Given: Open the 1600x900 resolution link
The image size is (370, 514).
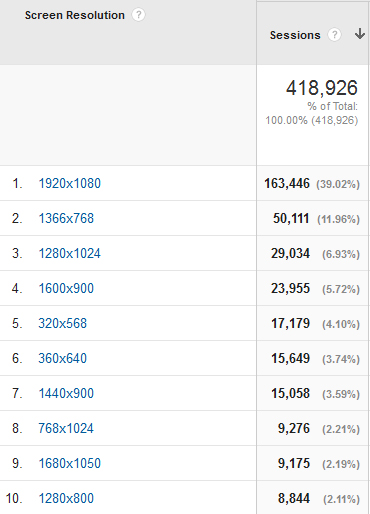Looking at the screenshot, I should (66, 288).
